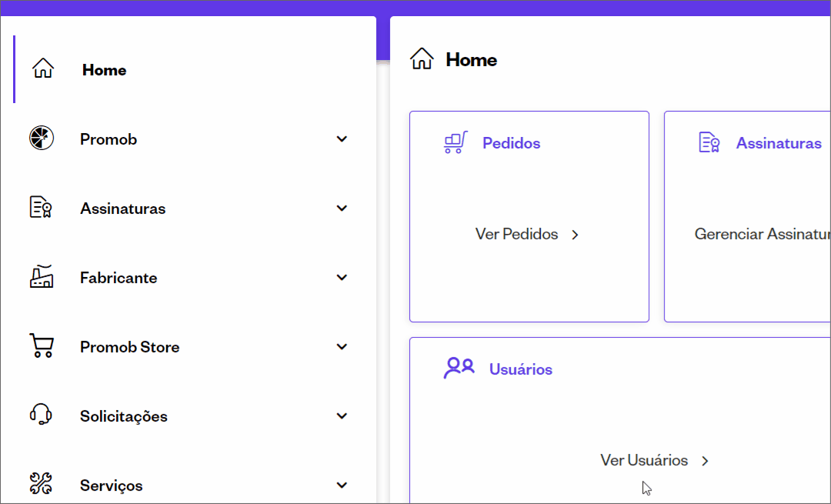
Task: Select the Serviços menu label
Action: [112, 486]
